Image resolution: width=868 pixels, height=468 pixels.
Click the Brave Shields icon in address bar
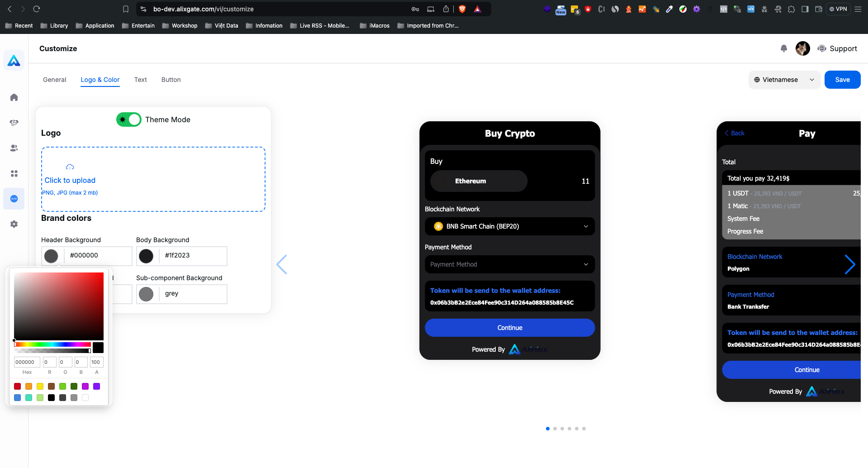click(x=462, y=9)
